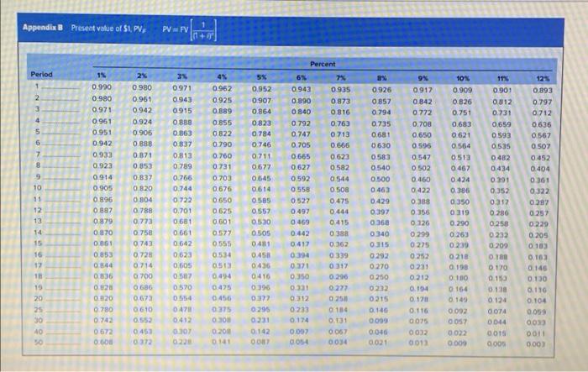Click value 0.608 for period 50 at 1%
The height and width of the screenshot is (372, 588).
click(103, 342)
